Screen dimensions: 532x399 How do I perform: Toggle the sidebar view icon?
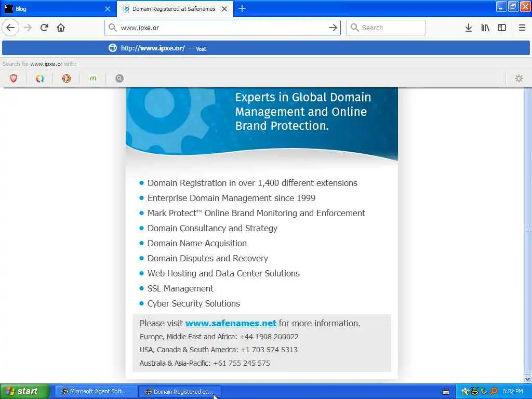[502, 28]
